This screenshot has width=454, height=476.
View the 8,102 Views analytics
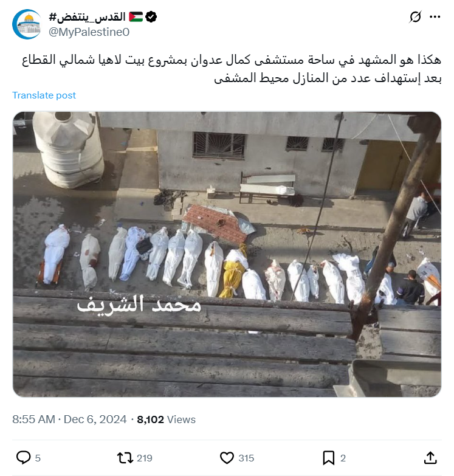(x=167, y=419)
